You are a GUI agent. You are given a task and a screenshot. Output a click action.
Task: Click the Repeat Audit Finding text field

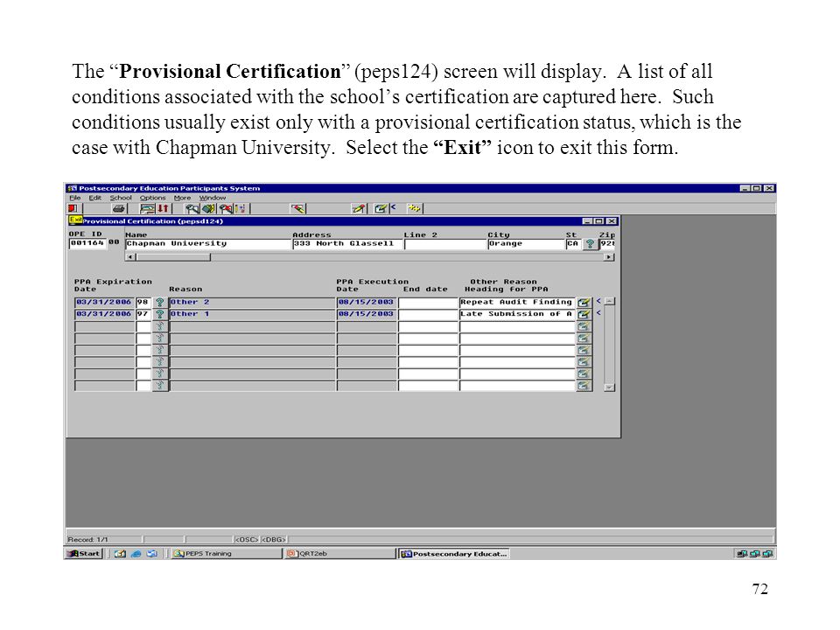pyautogui.click(x=517, y=303)
